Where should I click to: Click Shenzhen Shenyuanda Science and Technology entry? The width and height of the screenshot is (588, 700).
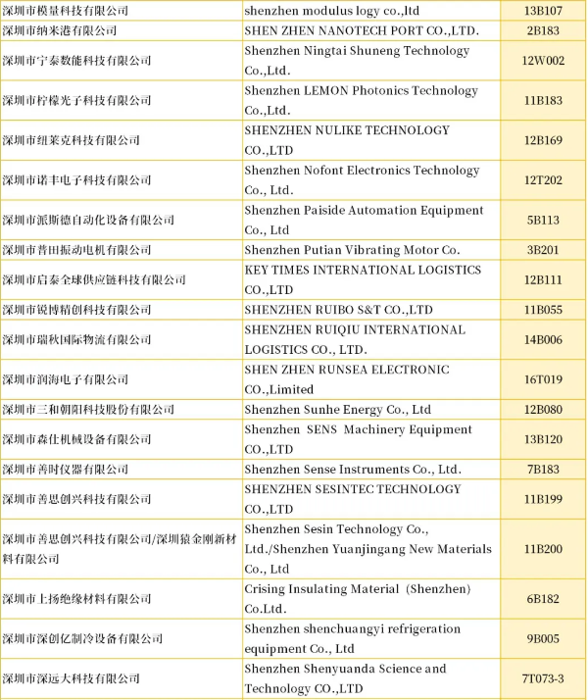point(345,678)
